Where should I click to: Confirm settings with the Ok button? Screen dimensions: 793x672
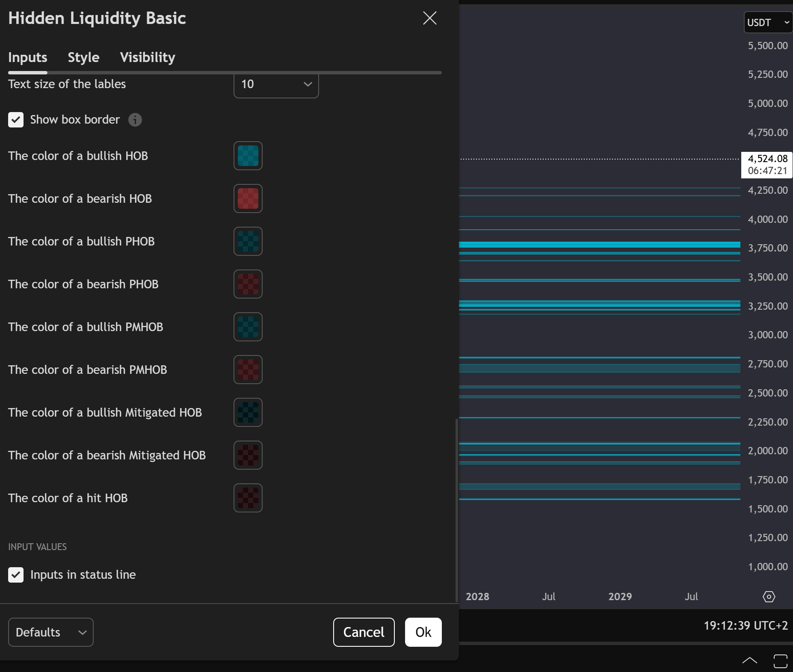(x=423, y=632)
